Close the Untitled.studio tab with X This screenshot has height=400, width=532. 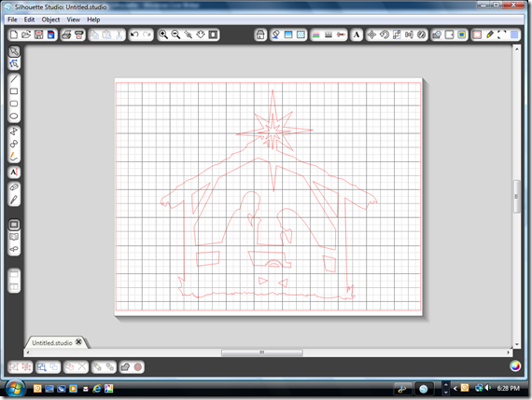coord(78,341)
